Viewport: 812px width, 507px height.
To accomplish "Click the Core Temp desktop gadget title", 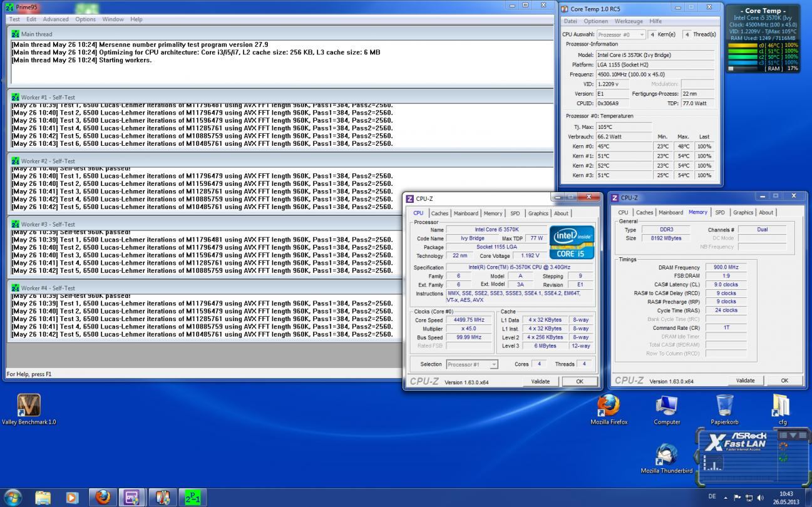I will (x=762, y=11).
